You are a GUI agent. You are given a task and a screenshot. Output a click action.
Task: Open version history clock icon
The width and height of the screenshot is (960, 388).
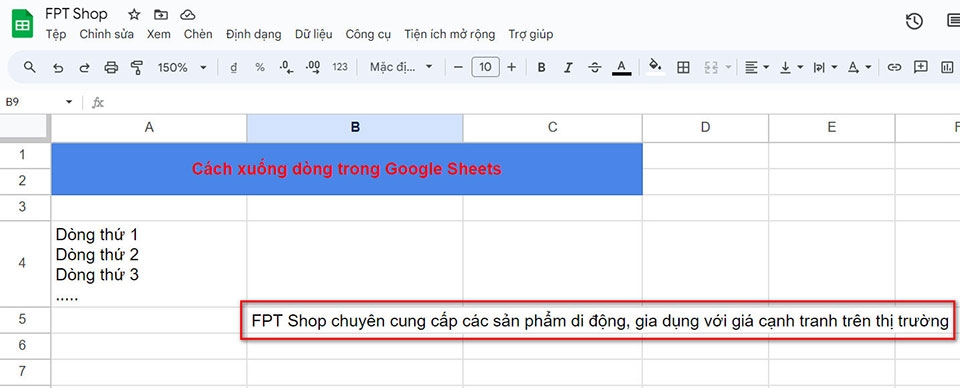pyautogui.click(x=914, y=21)
